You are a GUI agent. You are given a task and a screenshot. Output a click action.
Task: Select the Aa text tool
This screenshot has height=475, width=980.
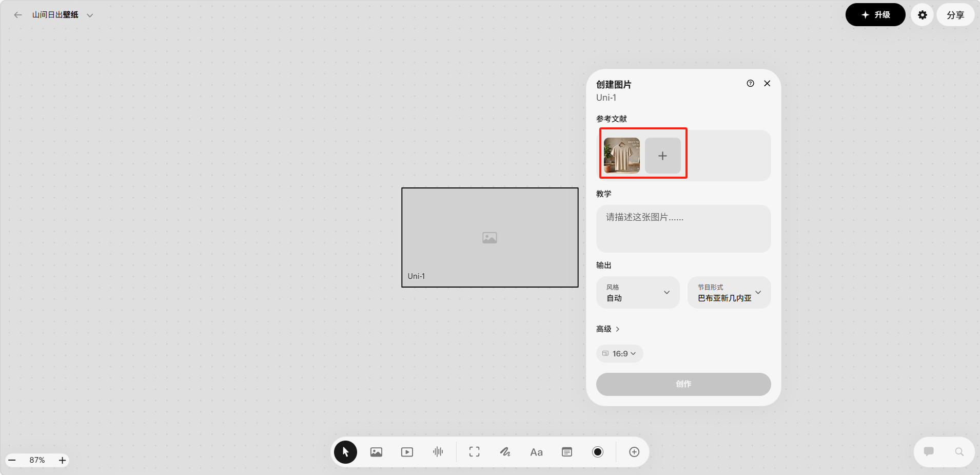(536, 452)
